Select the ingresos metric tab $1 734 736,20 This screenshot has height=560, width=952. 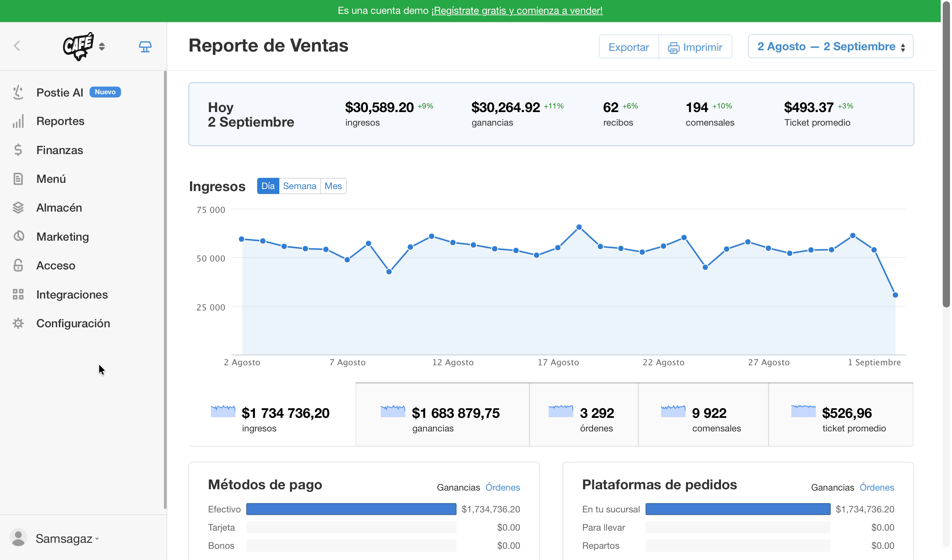point(272,415)
